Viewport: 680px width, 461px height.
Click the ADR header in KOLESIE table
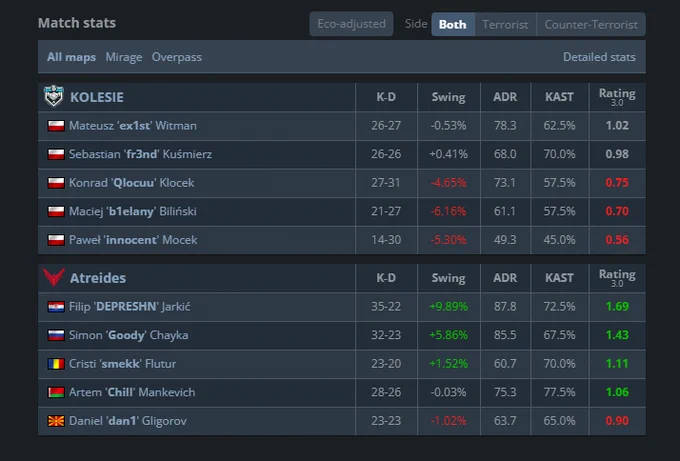click(505, 97)
